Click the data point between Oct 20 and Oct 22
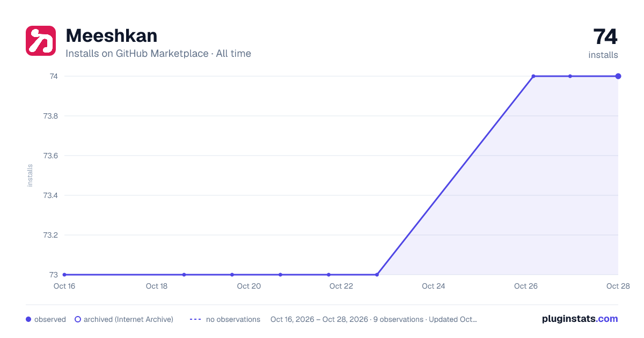Screen dimensions: 644x338 [x=280, y=275]
